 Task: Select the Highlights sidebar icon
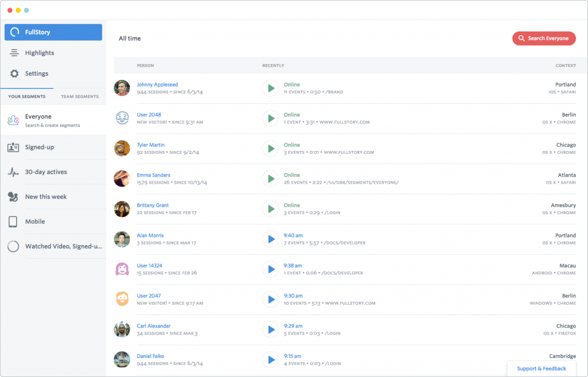point(14,52)
